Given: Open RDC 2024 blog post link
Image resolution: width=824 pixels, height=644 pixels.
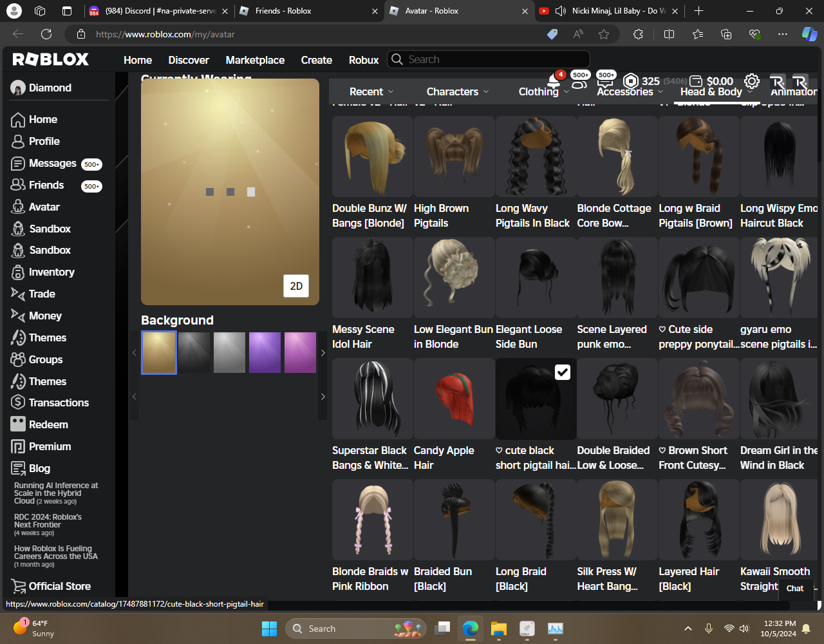Looking at the screenshot, I should [x=48, y=524].
